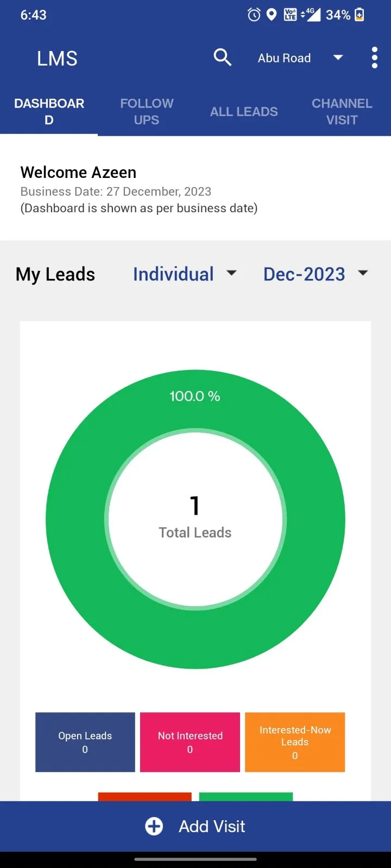Select the Dashboard tab

[x=49, y=112]
